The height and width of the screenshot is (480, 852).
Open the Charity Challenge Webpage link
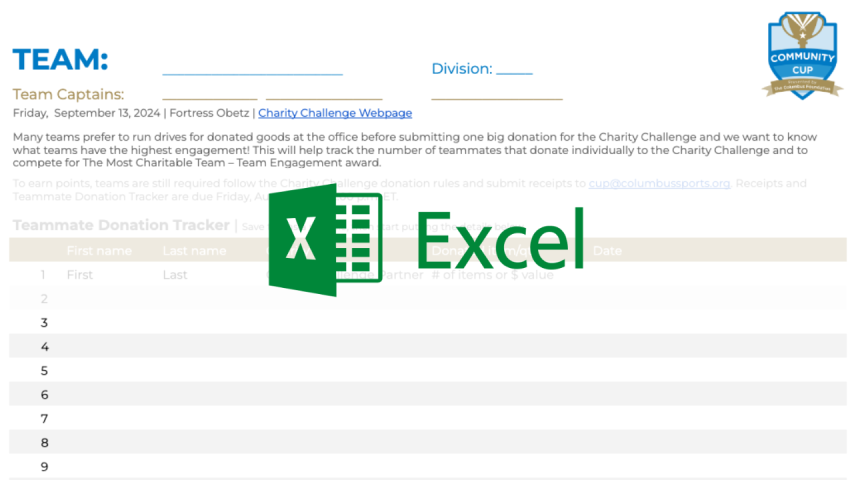(335, 113)
